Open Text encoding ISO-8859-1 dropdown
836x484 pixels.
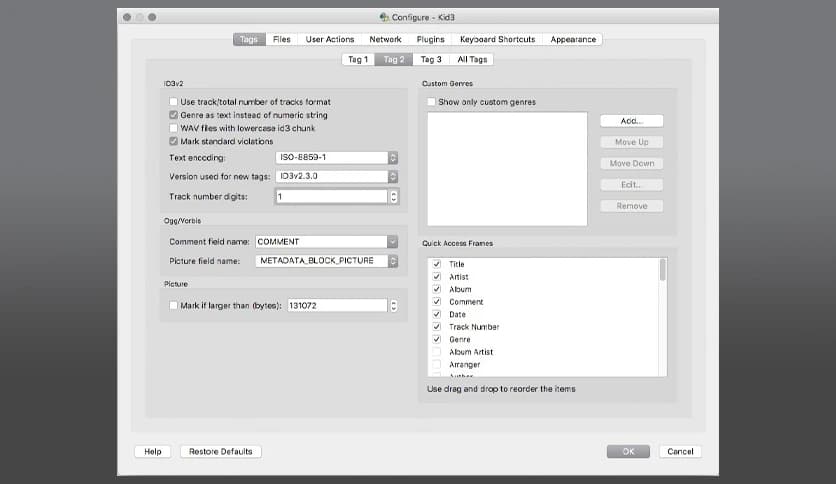pos(337,157)
